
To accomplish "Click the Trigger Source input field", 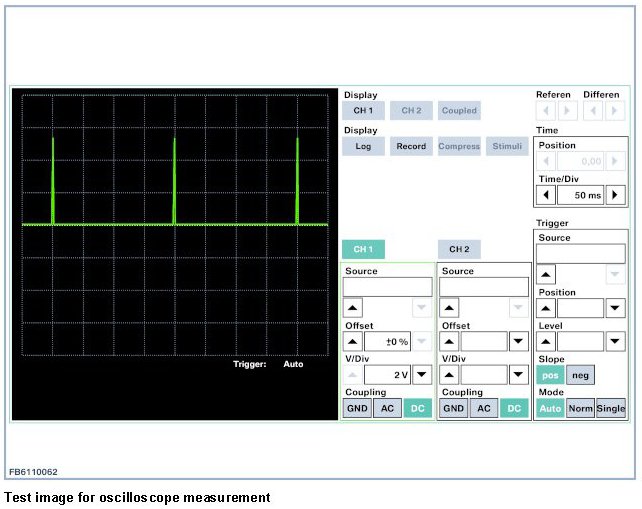I will pos(581,254).
